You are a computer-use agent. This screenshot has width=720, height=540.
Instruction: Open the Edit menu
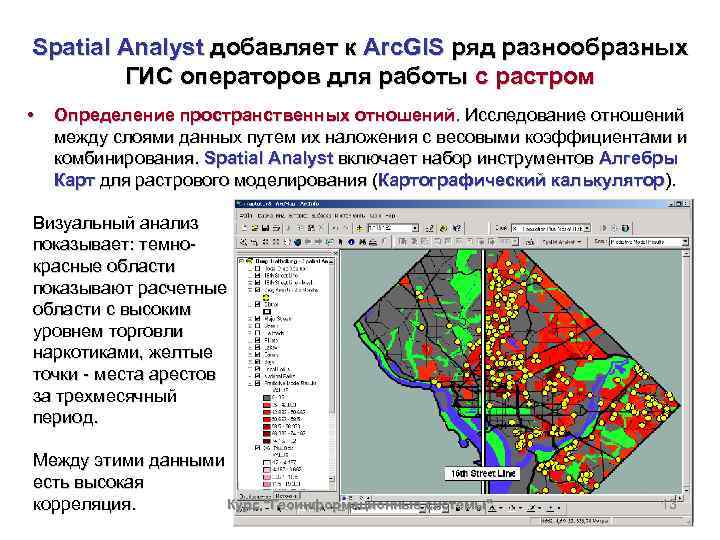point(265,215)
